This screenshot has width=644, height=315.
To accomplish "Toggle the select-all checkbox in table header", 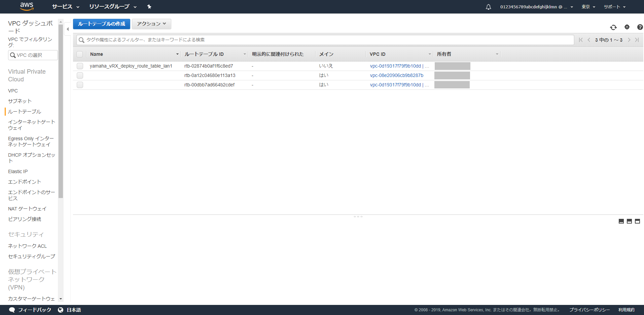I will (x=80, y=54).
